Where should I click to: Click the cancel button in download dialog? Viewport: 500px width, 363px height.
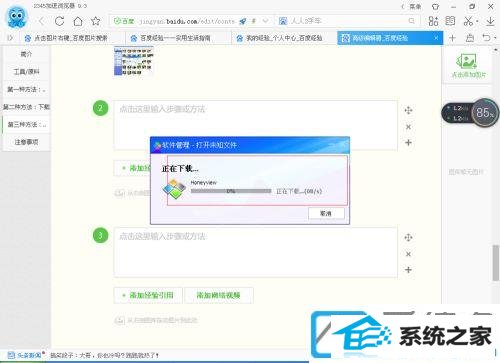point(326,213)
